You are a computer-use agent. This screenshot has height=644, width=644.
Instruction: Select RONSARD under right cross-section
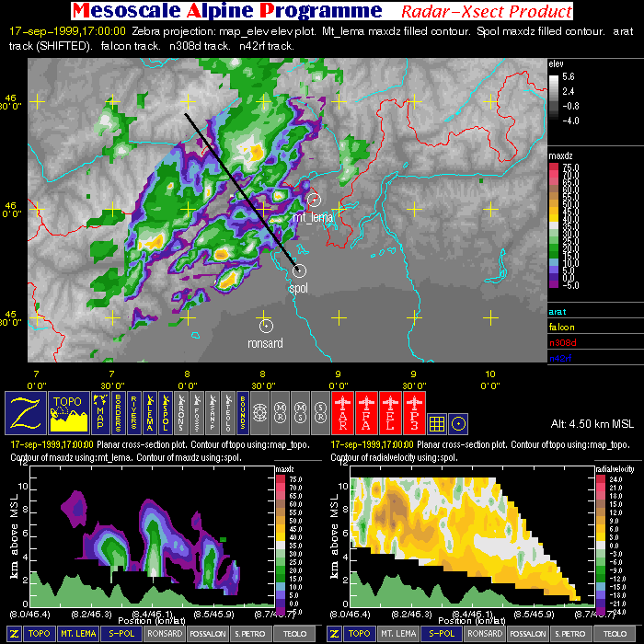click(485, 634)
